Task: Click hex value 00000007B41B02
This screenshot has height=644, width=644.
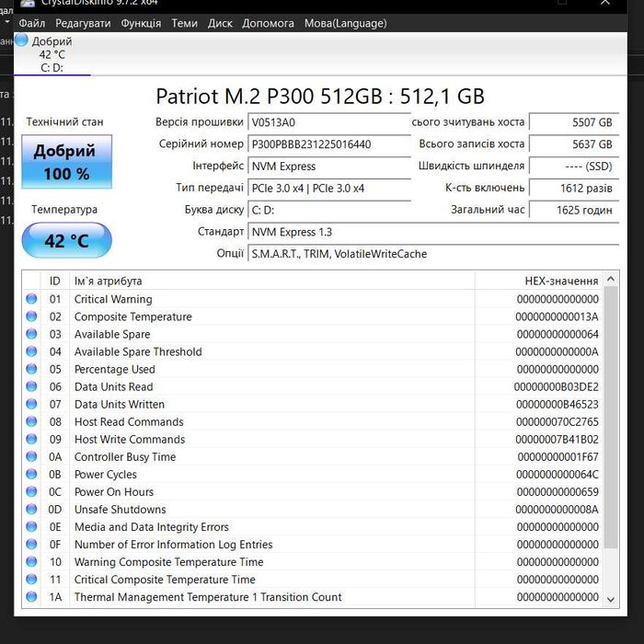Action: coord(557,440)
